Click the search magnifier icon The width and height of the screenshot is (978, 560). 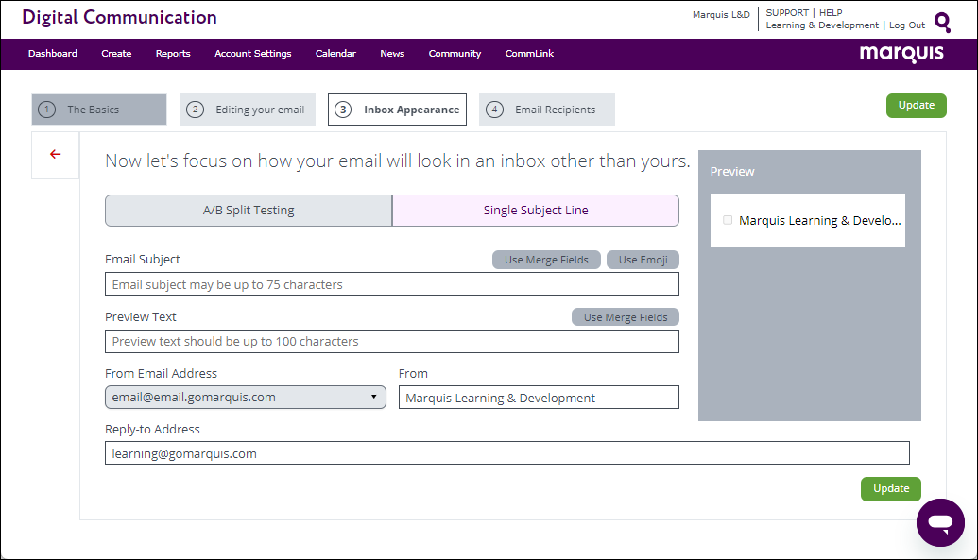pyautogui.click(x=942, y=22)
